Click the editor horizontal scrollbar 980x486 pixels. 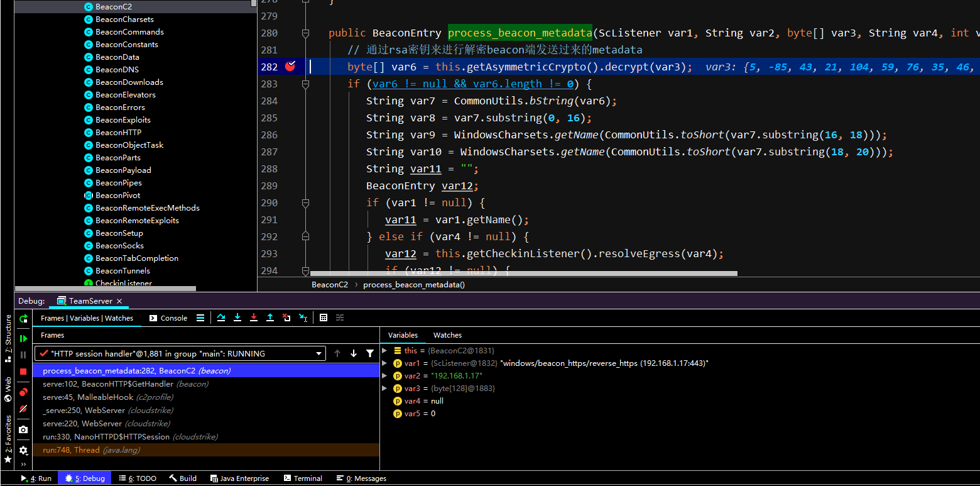coord(523,273)
